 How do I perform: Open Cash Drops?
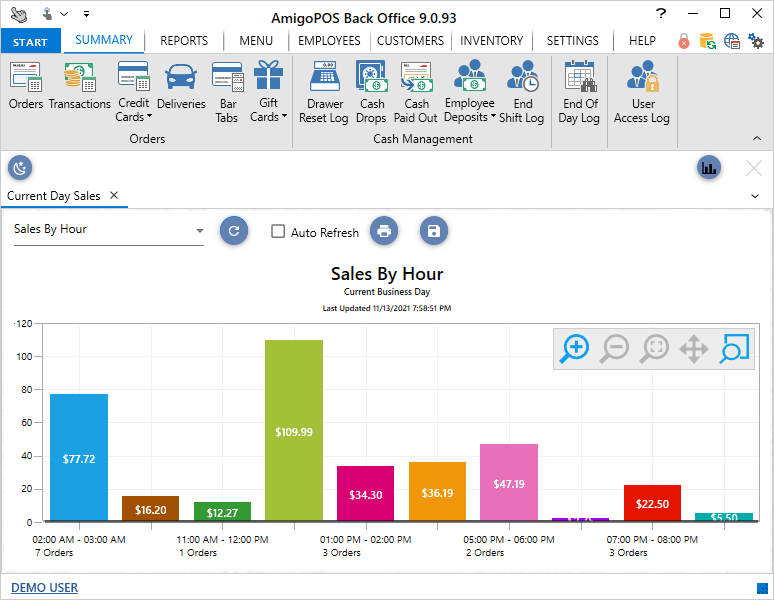click(x=371, y=91)
